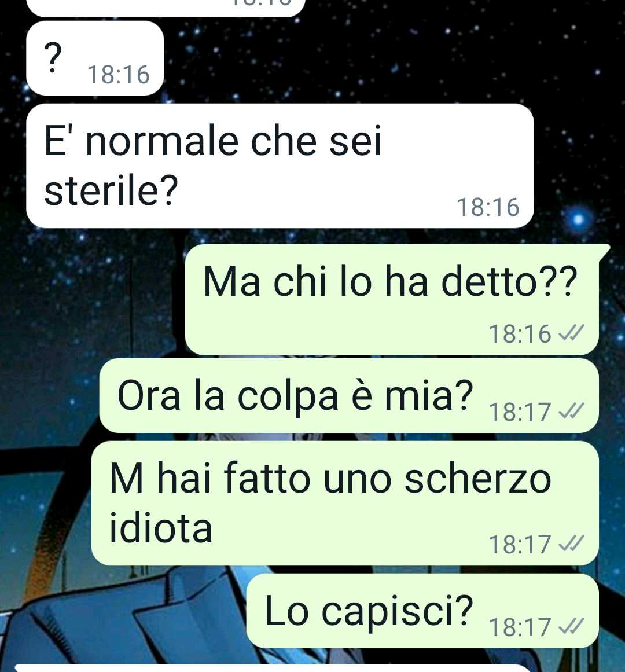Tap the 'M hai fatto uno scherzo idiota' message

345,503
